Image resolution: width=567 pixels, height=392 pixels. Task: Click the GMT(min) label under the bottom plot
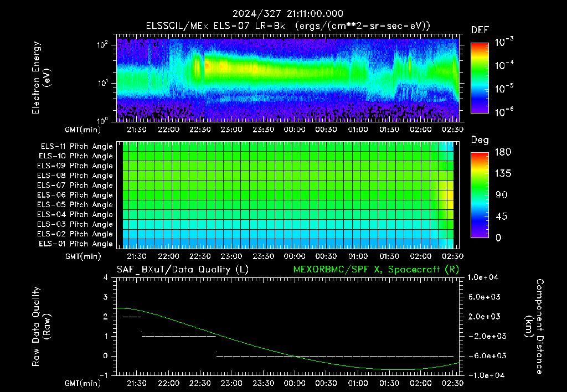point(83,383)
